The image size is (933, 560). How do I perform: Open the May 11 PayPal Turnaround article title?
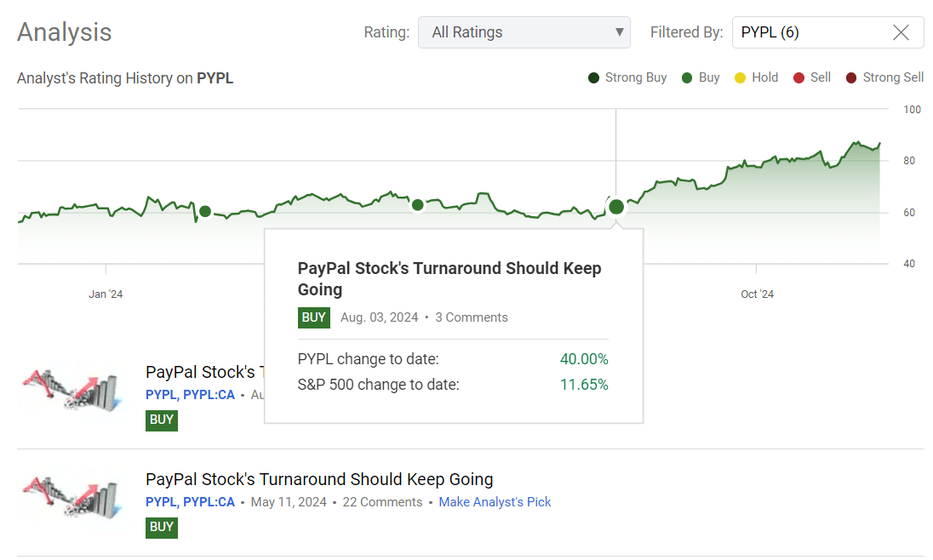319,479
